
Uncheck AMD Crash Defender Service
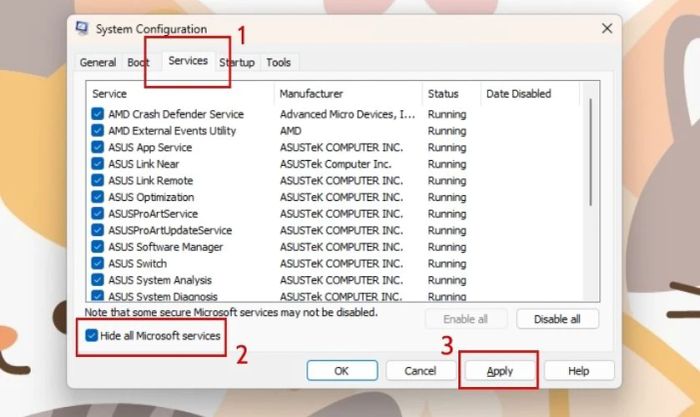click(97, 114)
